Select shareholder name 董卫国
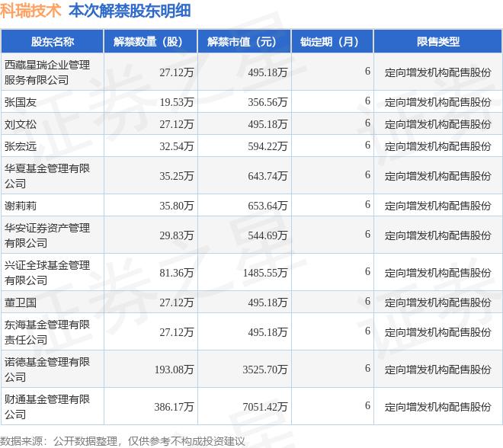 point(21,302)
